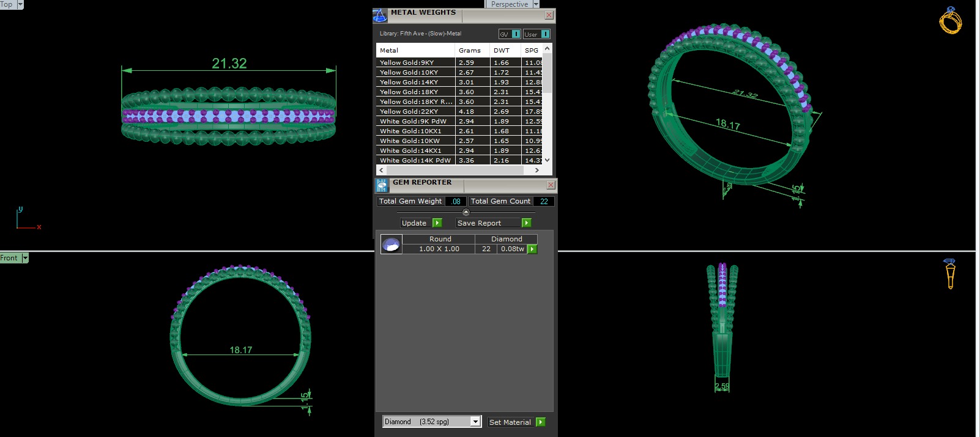This screenshot has height=437, width=980.
Task: Select the Yellow Gold:18KY row
Action: [x=459, y=92]
